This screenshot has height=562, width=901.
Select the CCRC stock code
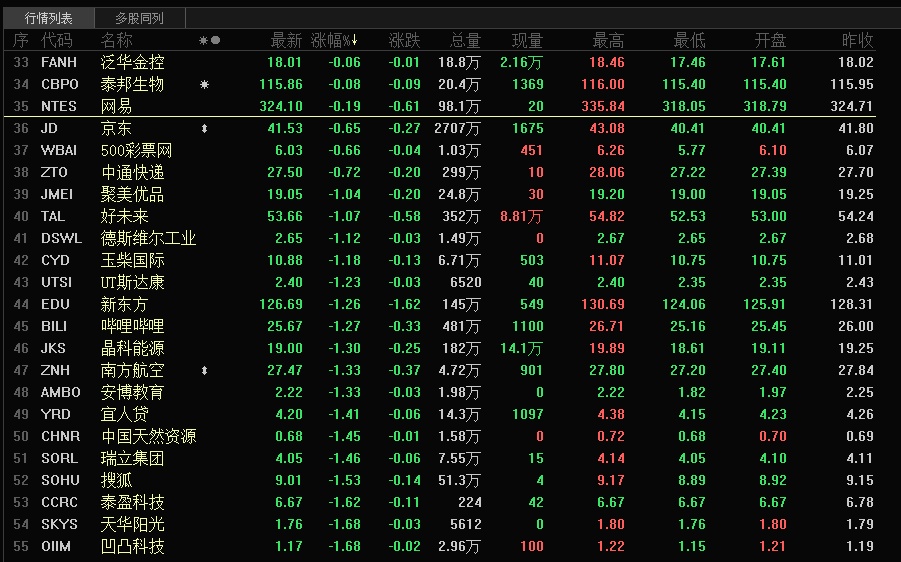click(x=59, y=502)
